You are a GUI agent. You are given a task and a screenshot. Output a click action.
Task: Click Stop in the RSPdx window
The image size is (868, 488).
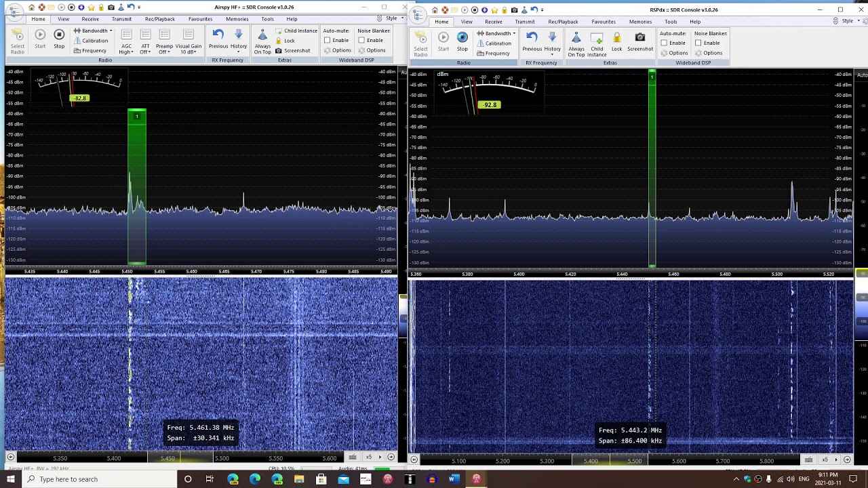462,41
